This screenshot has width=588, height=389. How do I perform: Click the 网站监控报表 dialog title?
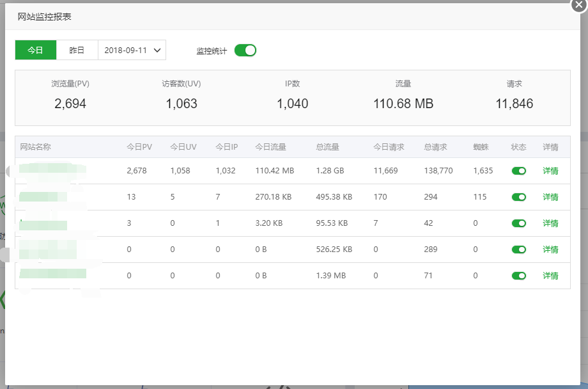pyautogui.click(x=44, y=17)
